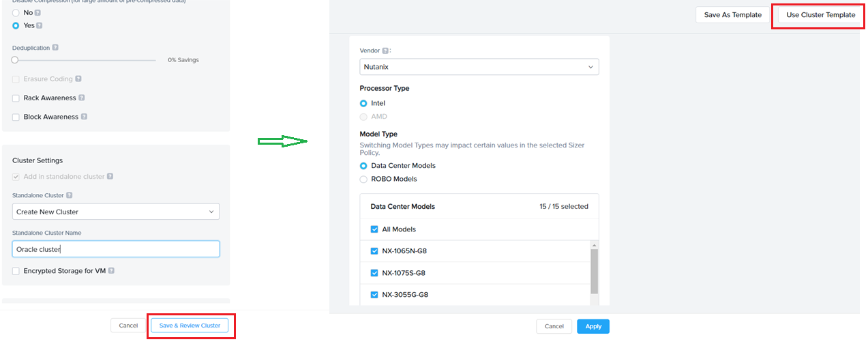Viewport: 868px width, 344px height.
Task: Select Yes for disable compression
Action: point(16,25)
